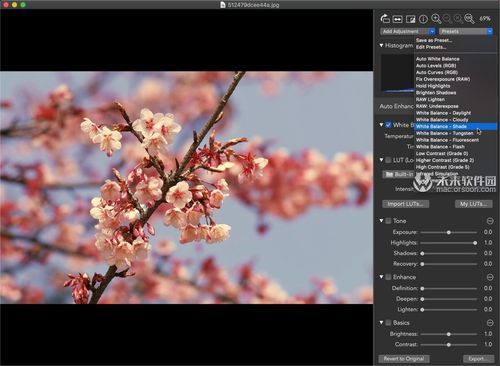Click the before/after compare icon
This screenshot has height=366, width=500.
click(x=411, y=19)
